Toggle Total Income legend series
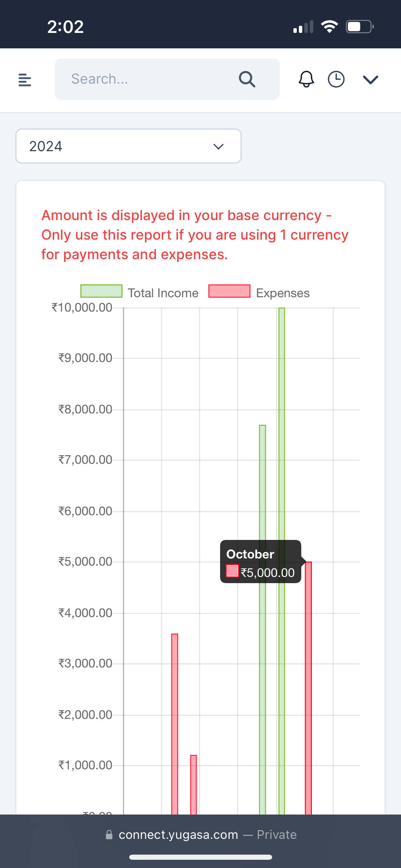The image size is (401, 868). [x=163, y=293]
